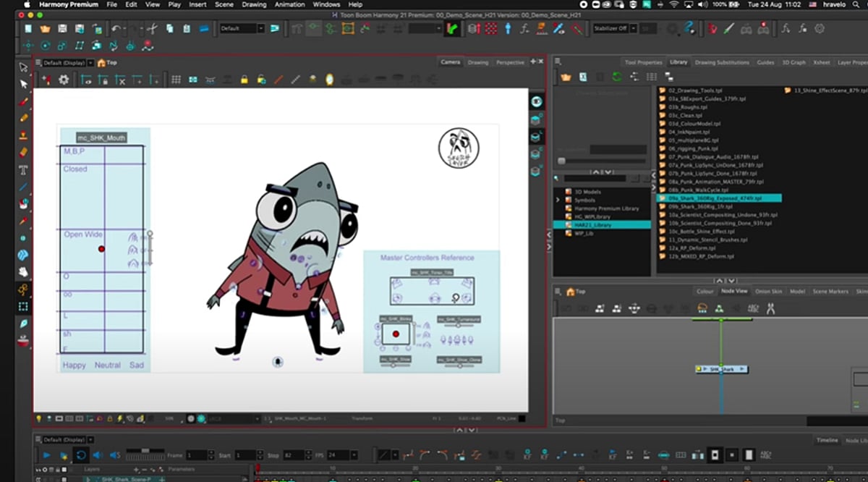
Task: Click the preferences gear at top toolbar end
Action: coord(820,29)
